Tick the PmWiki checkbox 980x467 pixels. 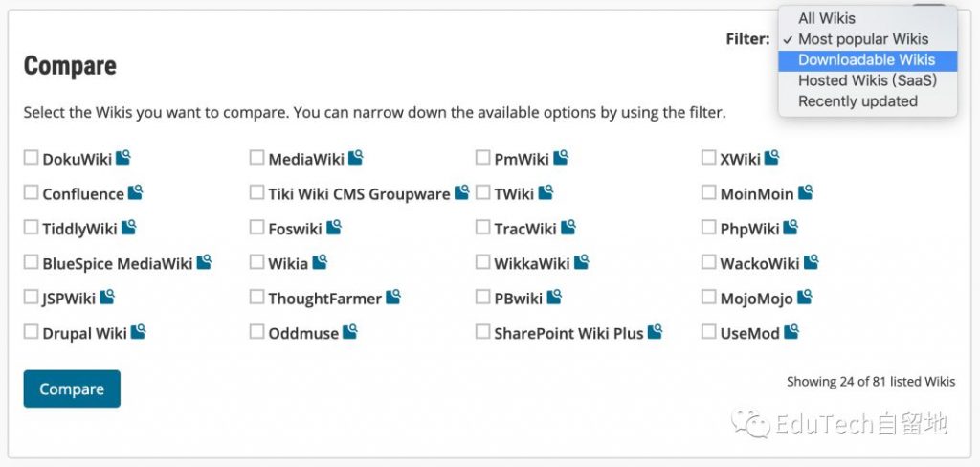[x=482, y=158]
